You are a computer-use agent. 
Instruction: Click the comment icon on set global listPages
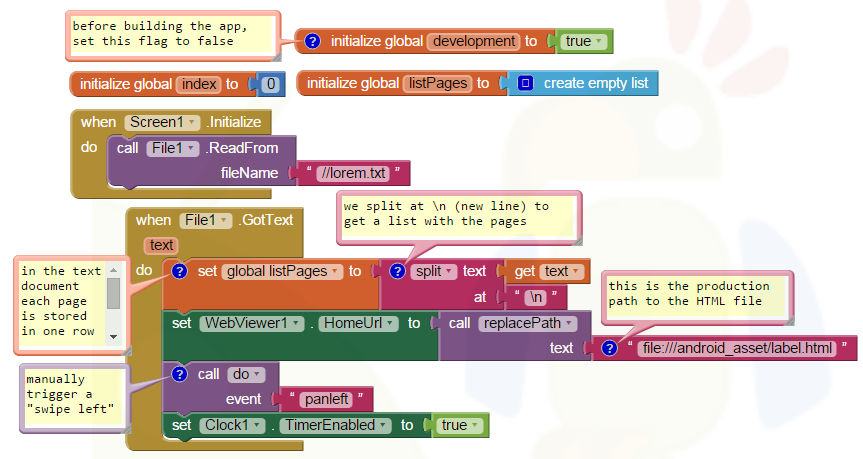(179, 271)
